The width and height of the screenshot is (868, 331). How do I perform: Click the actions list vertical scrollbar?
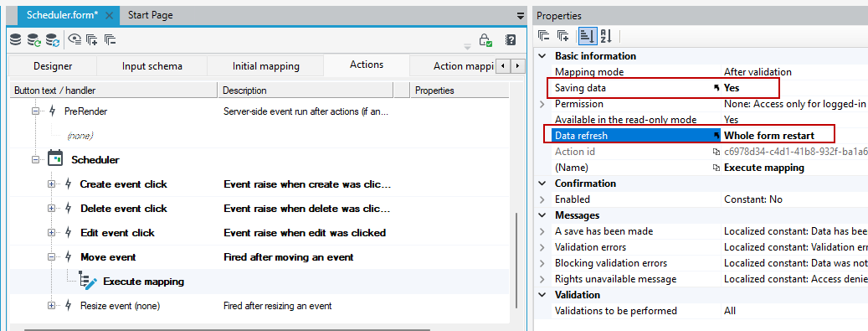516,260
